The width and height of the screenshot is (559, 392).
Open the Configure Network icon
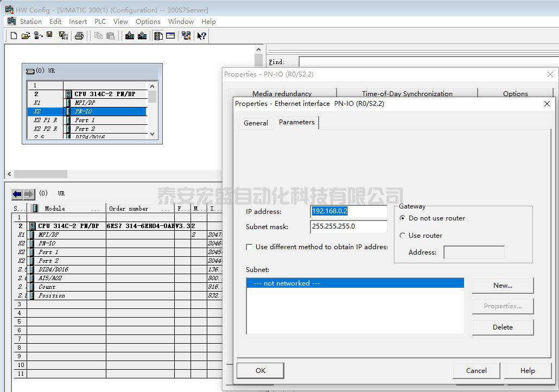(186, 36)
